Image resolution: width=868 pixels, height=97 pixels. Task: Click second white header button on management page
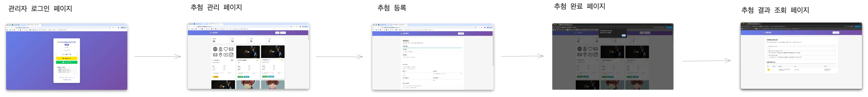pyautogui.click(x=283, y=33)
